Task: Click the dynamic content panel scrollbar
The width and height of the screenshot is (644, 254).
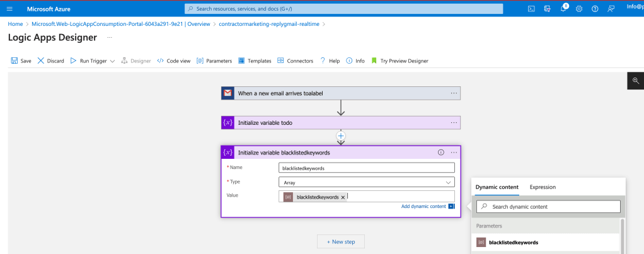Action: click(622, 236)
